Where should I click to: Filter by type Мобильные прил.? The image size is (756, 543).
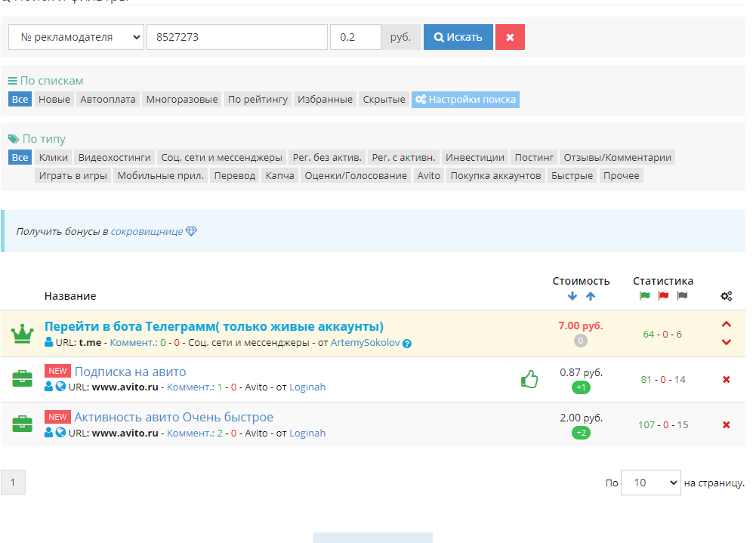pyautogui.click(x=161, y=175)
